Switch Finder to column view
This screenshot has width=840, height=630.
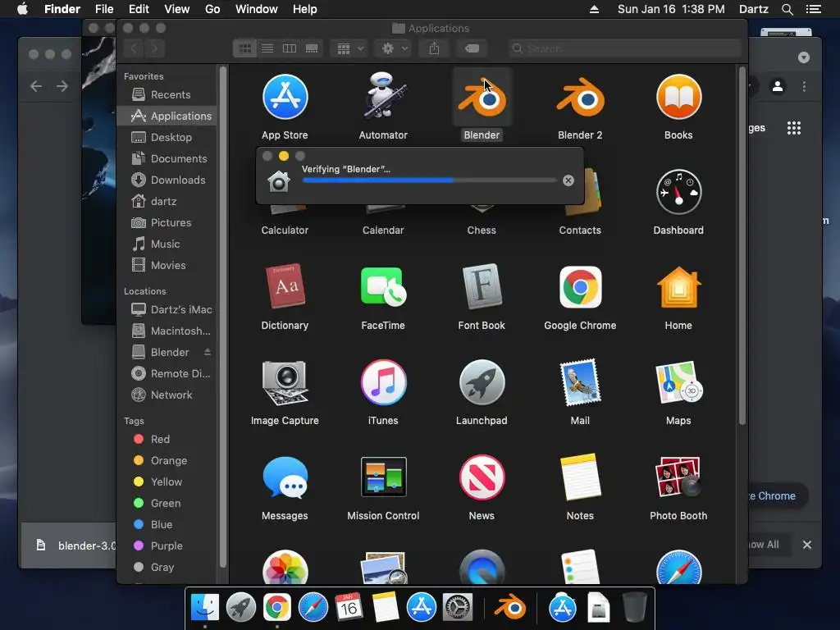[290, 48]
